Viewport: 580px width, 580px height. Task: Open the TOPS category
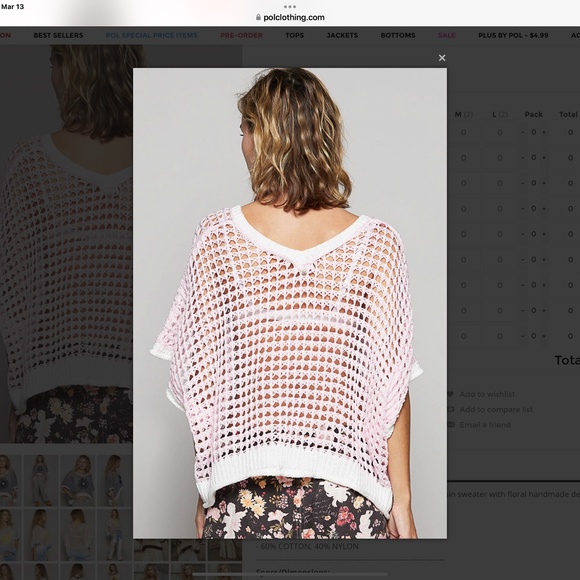[x=294, y=36]
